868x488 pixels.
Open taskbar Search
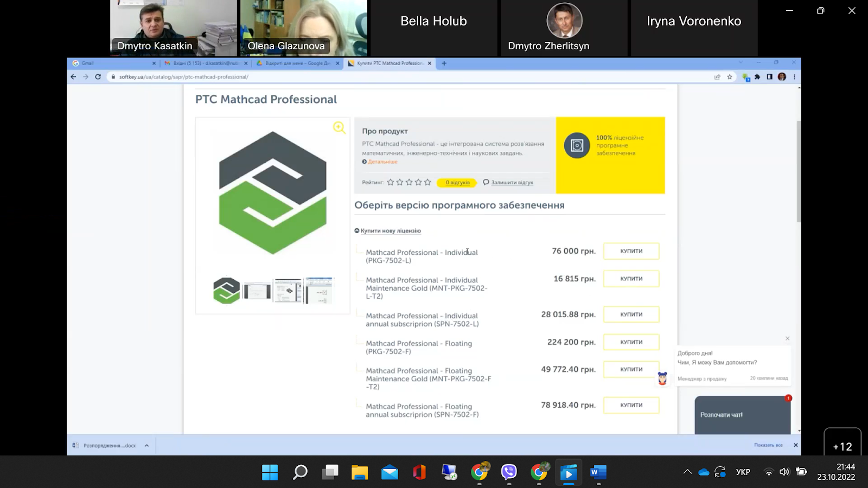tap(300, 473)
